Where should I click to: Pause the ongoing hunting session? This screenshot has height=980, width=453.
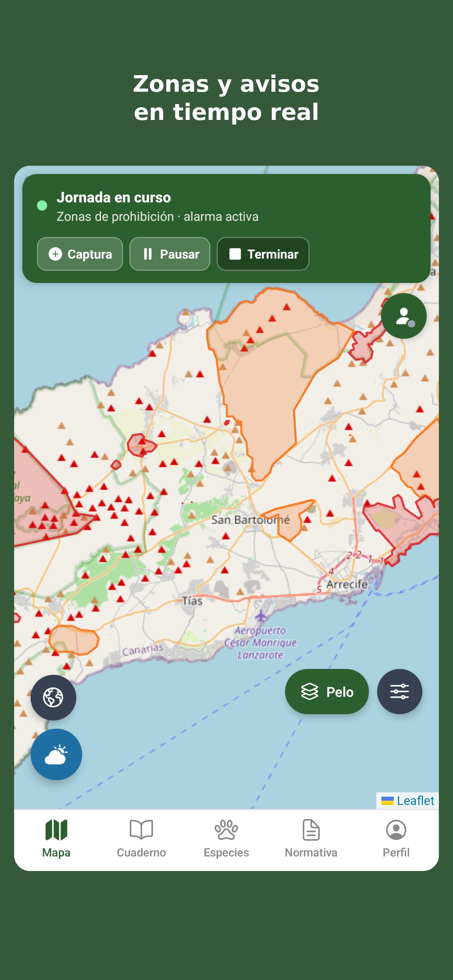[170, 254]
